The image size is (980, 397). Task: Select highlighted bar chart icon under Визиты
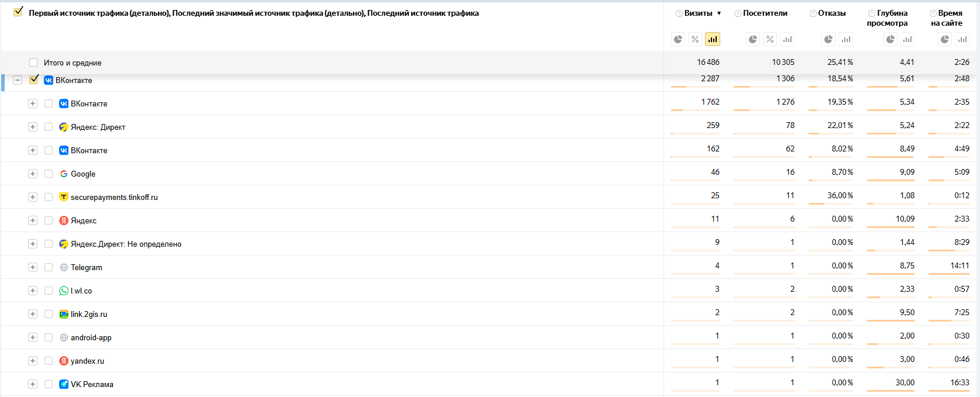712,39
